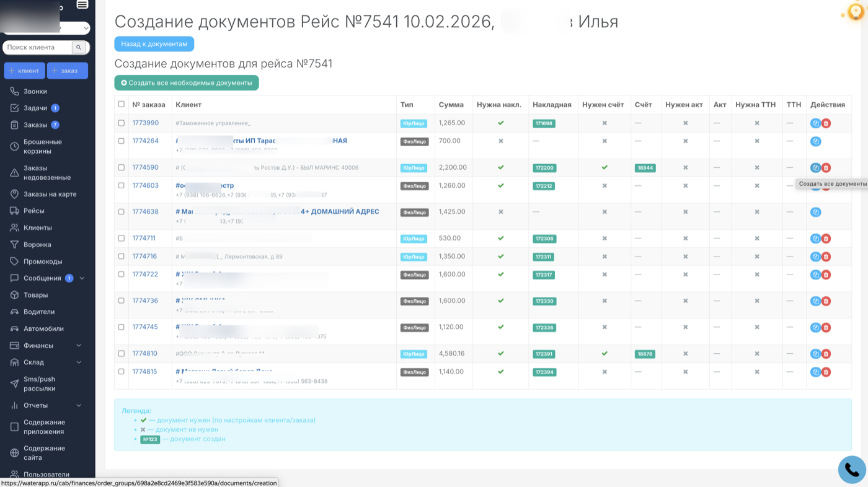
Task: Click the Назад к документам button
Action: point(154,43)
